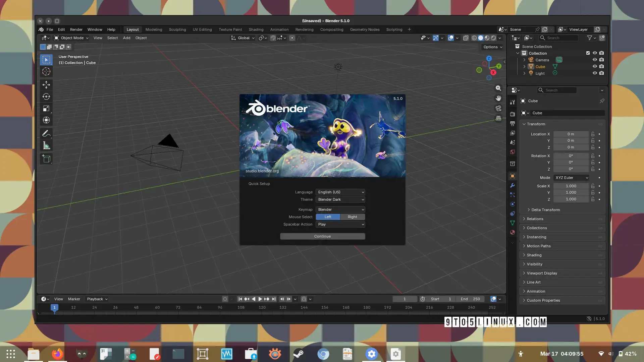This screenshot has height=362, width=644.
Task: Toggle camera view icon in viewport
Action: (x=498, y=108)
